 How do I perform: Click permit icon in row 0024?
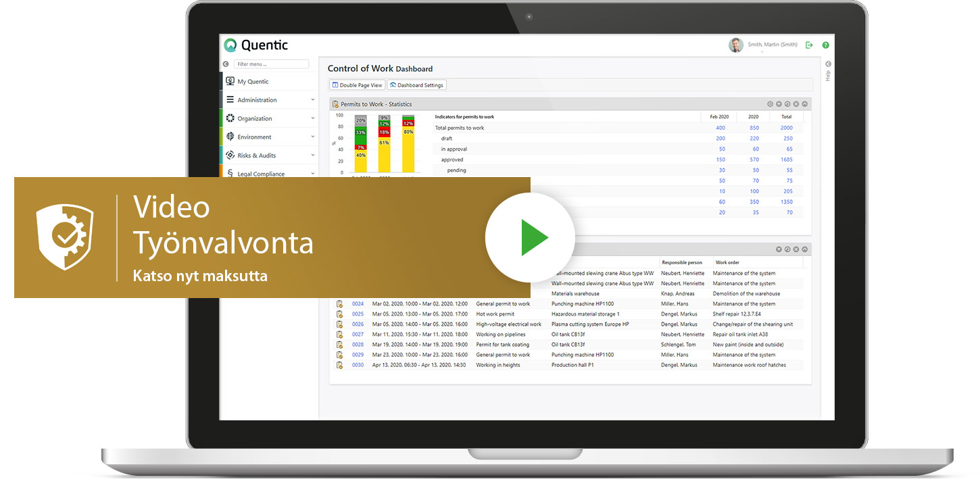(339, 304)
